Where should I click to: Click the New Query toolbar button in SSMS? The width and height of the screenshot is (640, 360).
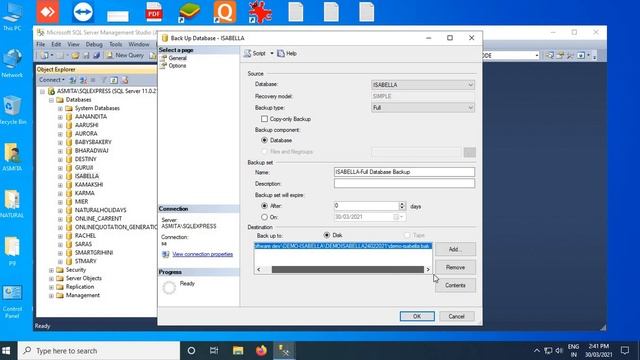coord(124,55)
